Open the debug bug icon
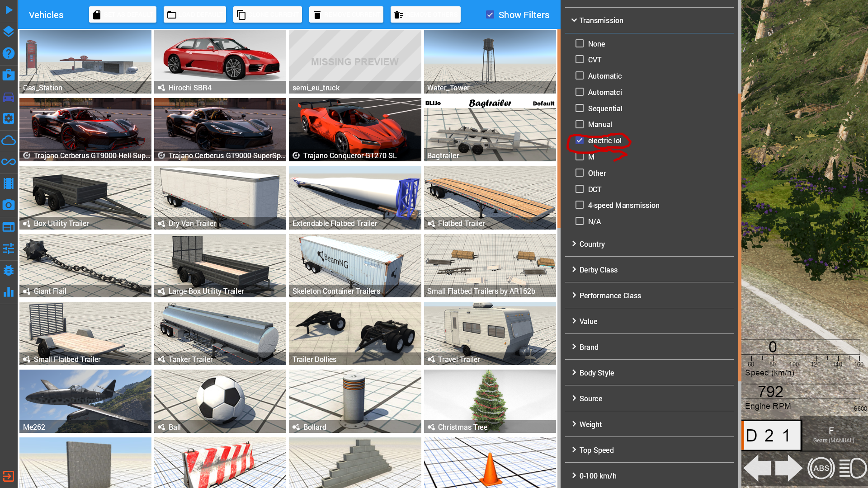This screenshot has width=868, height=488. (9, 270)
